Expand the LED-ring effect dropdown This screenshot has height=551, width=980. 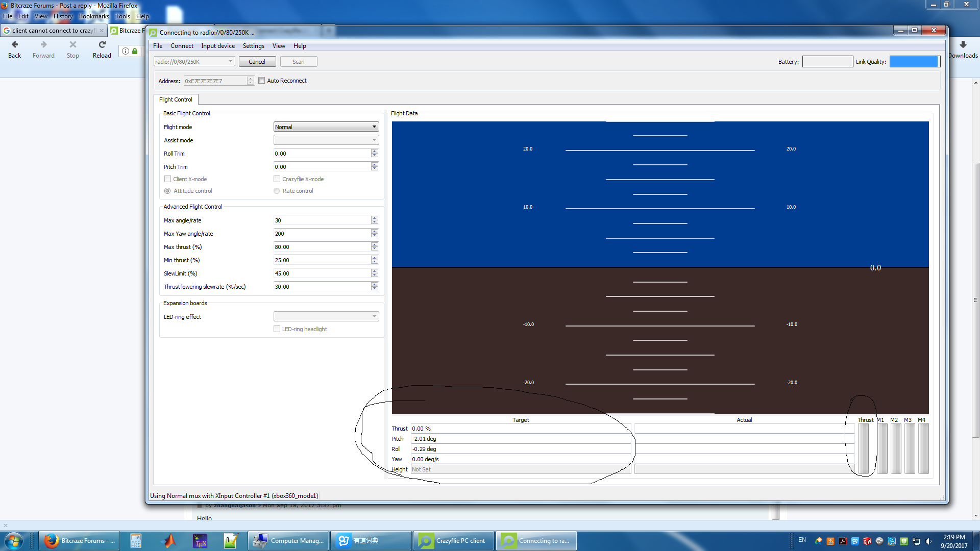coord(326,316)
